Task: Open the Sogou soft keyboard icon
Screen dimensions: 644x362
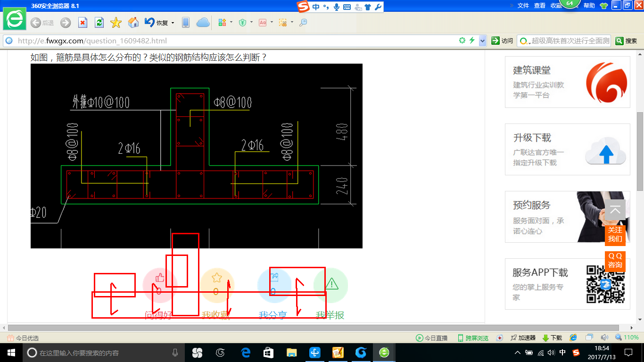Action: 347,7
